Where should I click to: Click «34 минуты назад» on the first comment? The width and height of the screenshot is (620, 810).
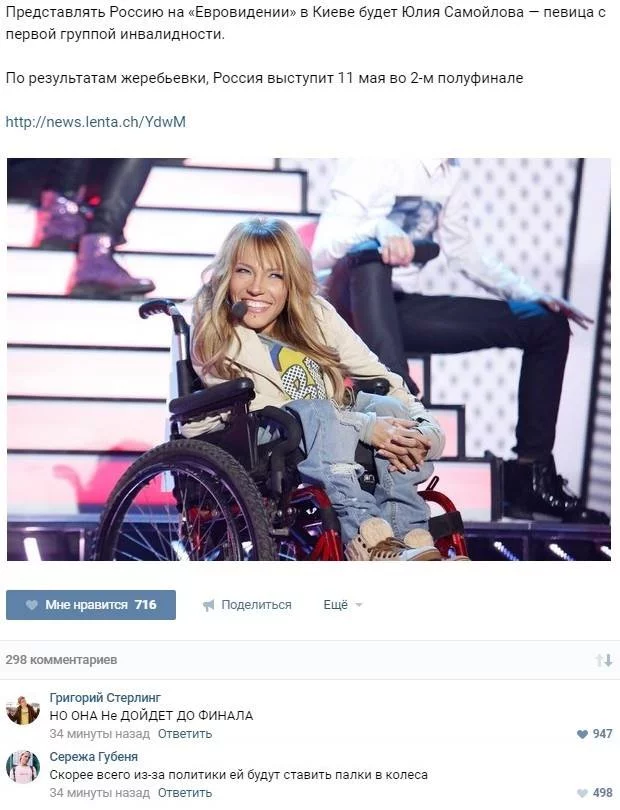tap(100, 734)
